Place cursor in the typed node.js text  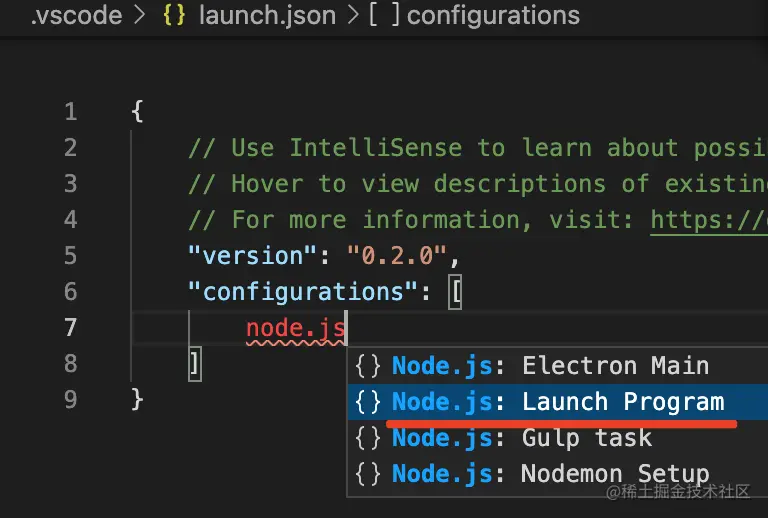click(295, 328)
